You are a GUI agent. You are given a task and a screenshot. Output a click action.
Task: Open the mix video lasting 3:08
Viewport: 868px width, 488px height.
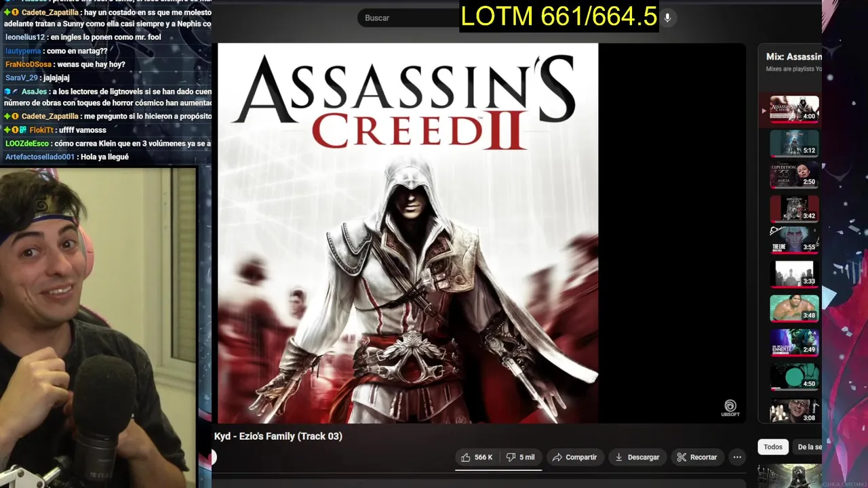point(794,410)
